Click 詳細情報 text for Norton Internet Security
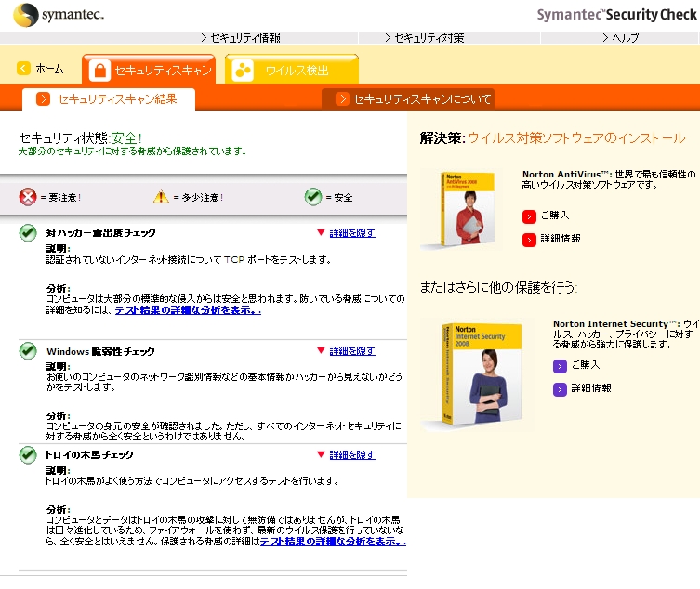 pos(591,388)
